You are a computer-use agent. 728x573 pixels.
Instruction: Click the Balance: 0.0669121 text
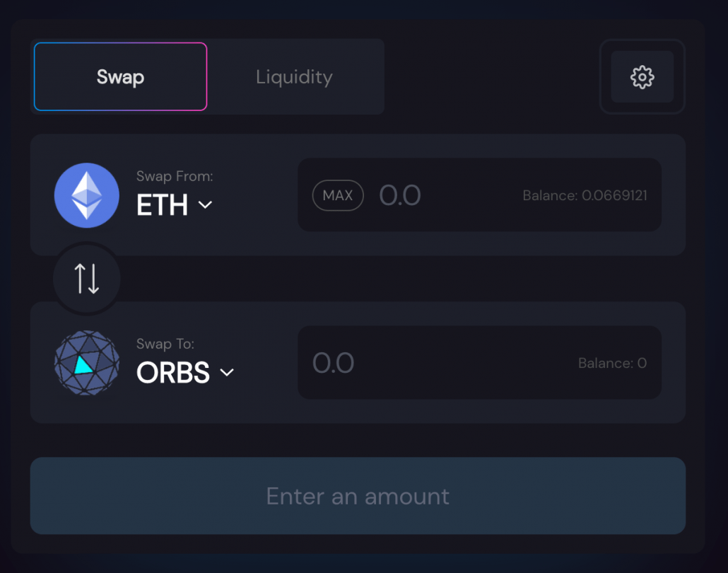click(585, 196)
